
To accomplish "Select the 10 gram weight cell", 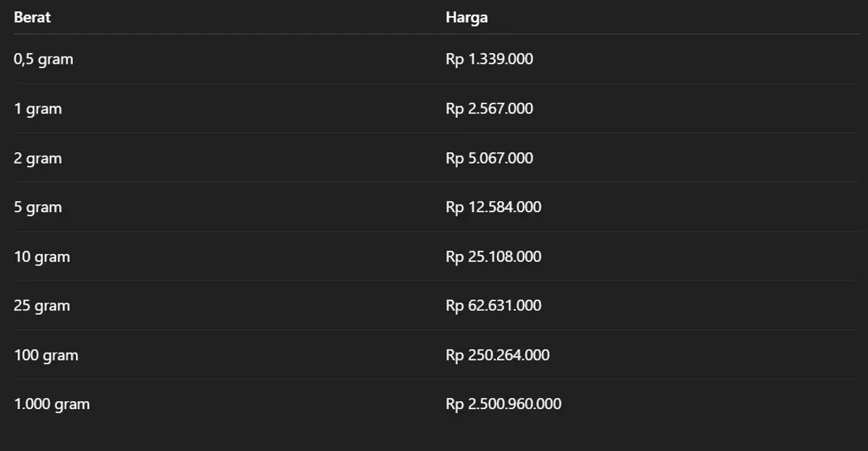I will [x=42, y=256].
